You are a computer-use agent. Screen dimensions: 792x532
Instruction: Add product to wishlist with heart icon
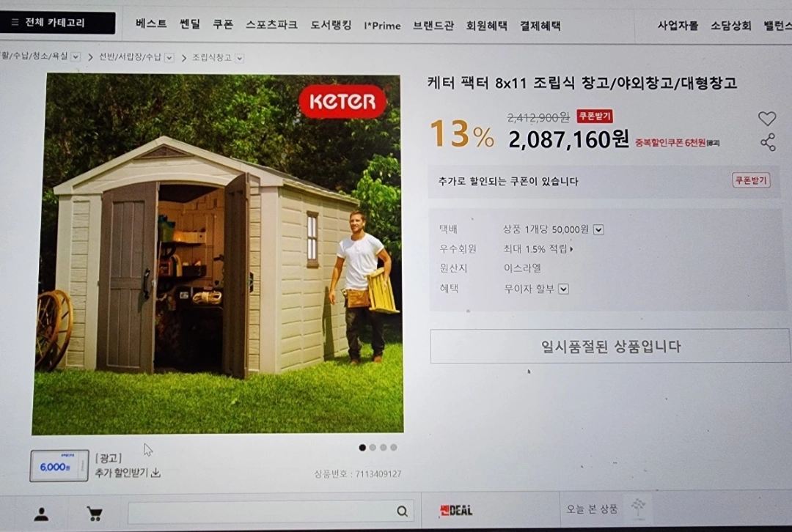tap(767, 119)
